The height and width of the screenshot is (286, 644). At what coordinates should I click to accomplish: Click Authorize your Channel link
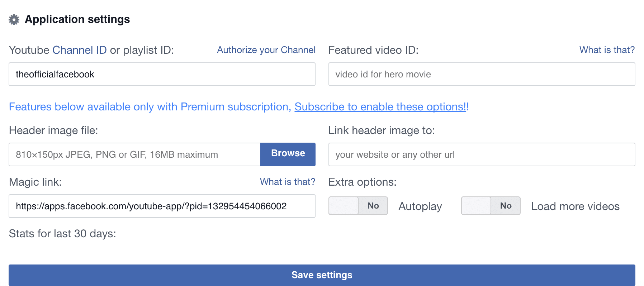coord(266,50)
